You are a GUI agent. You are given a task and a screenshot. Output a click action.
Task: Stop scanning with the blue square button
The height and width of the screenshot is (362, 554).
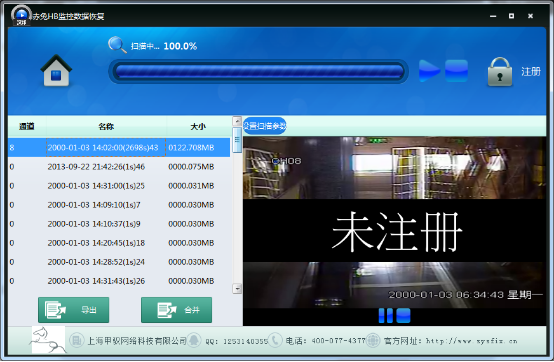coord(456,71)
